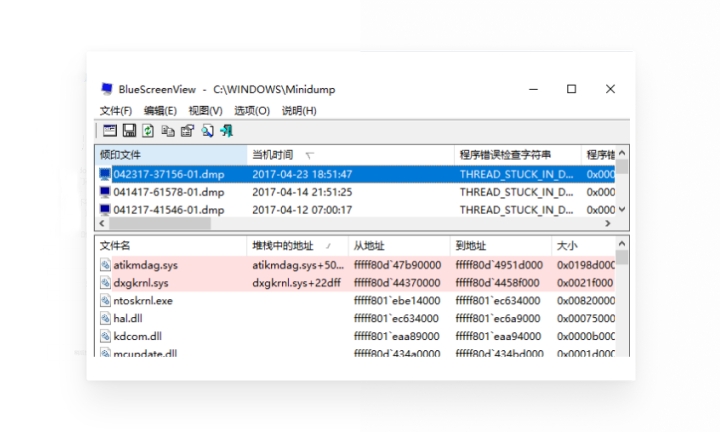720x432 pixels.
Task: Click upper pane right scroll arrow
Action: click(x=608, y=224)
